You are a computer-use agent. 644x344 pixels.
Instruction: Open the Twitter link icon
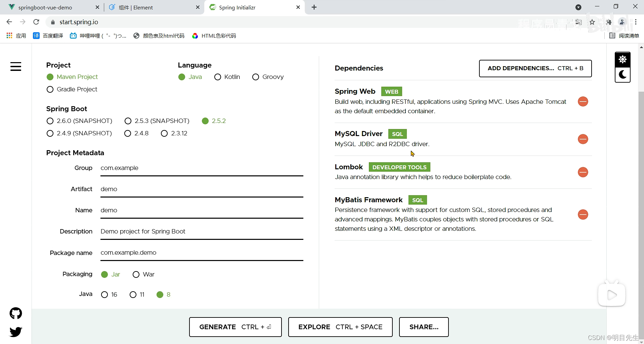point(16,332)
